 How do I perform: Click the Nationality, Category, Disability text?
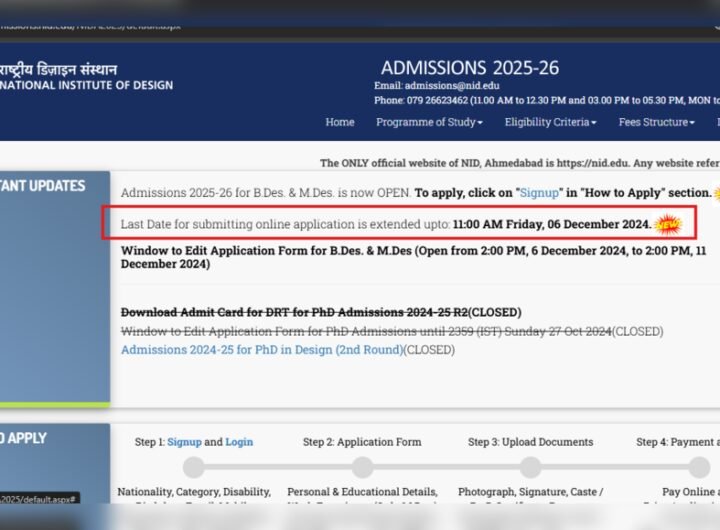pyautogui.click(x=194, y=492)
